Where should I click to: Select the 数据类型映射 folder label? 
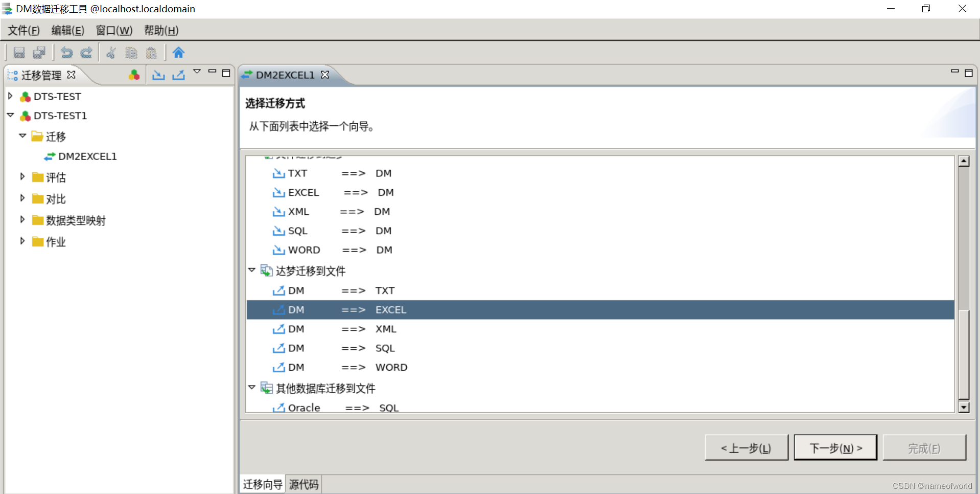(76, 220)
